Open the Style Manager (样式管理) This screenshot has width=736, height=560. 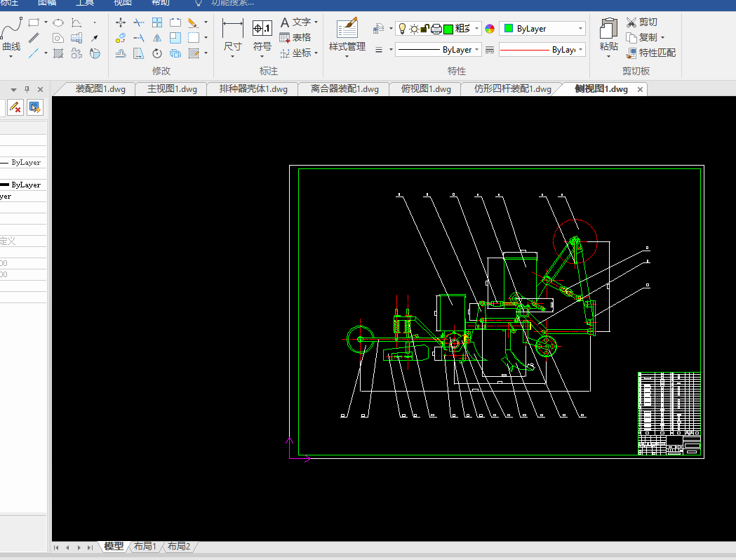click(x=347, y=36)
